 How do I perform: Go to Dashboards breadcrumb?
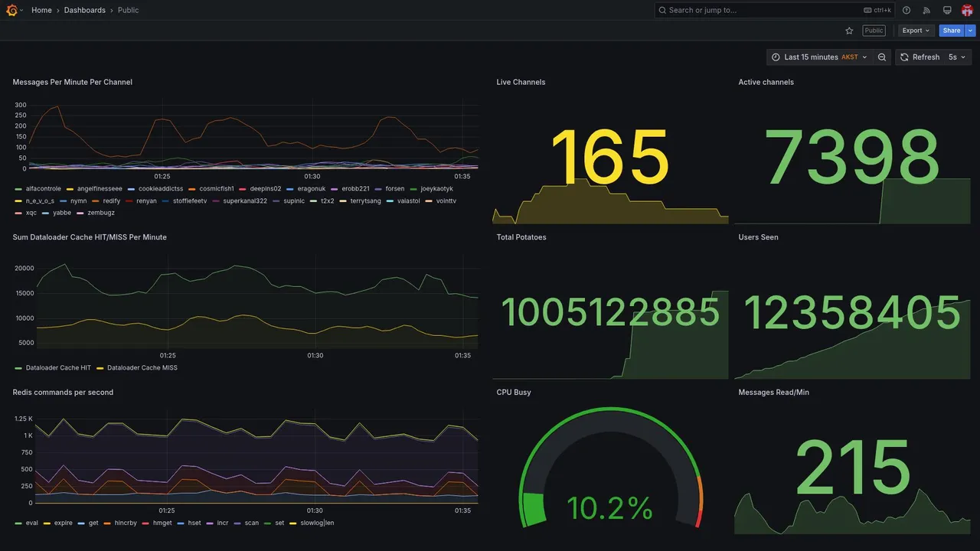(x=85, y=10)
